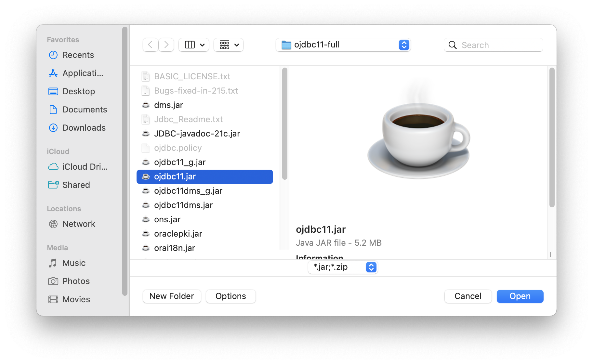The width and height of the screenshot is (593, 364).
Task: Click the jar icon beside orai18n.jar
Action: coord(146,248)
